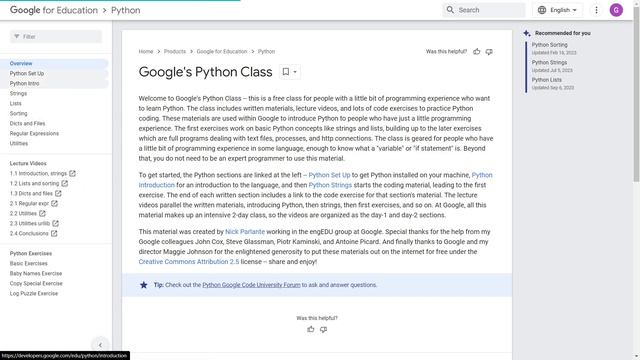Click external link icon for 1.3 Dicts and files
This screenshot has height=360, width=640.
pos(58,193)
